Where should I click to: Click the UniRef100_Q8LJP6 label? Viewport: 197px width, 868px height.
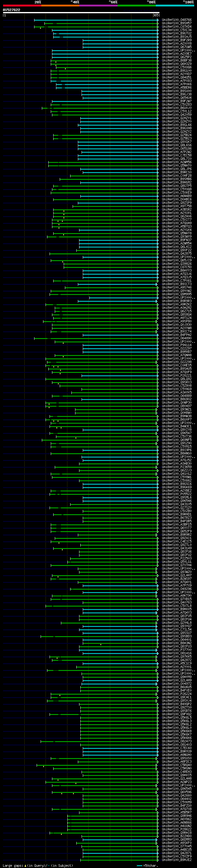[176, 169]
